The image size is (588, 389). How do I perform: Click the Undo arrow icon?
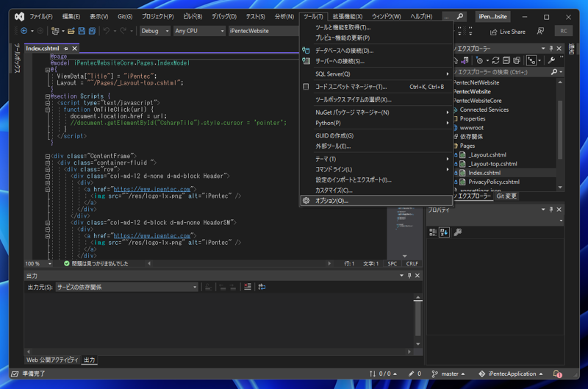pyautogui.click(x=107, y=31)
